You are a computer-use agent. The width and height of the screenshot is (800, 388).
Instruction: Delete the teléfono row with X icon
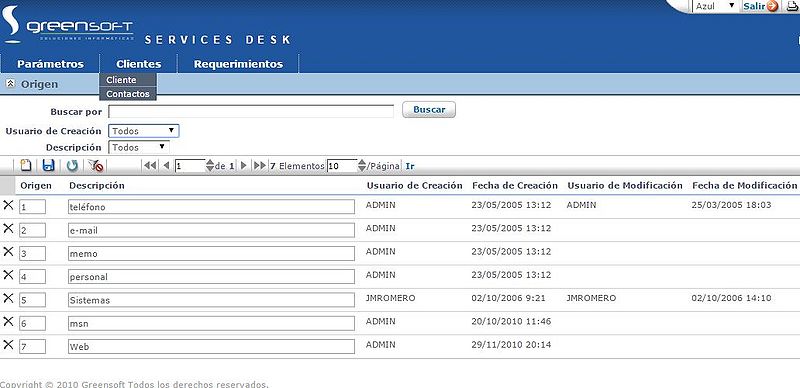tap(8, 205)
